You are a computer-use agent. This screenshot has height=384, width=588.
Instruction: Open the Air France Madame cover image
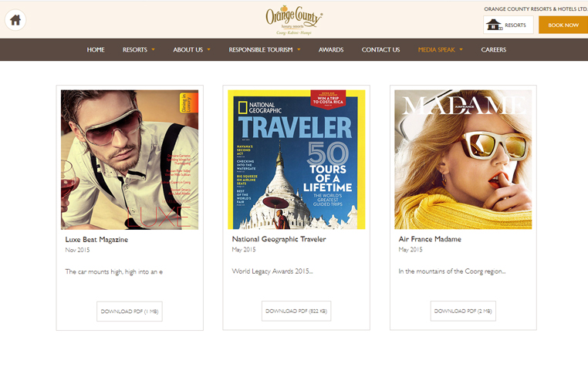point(463,160)
